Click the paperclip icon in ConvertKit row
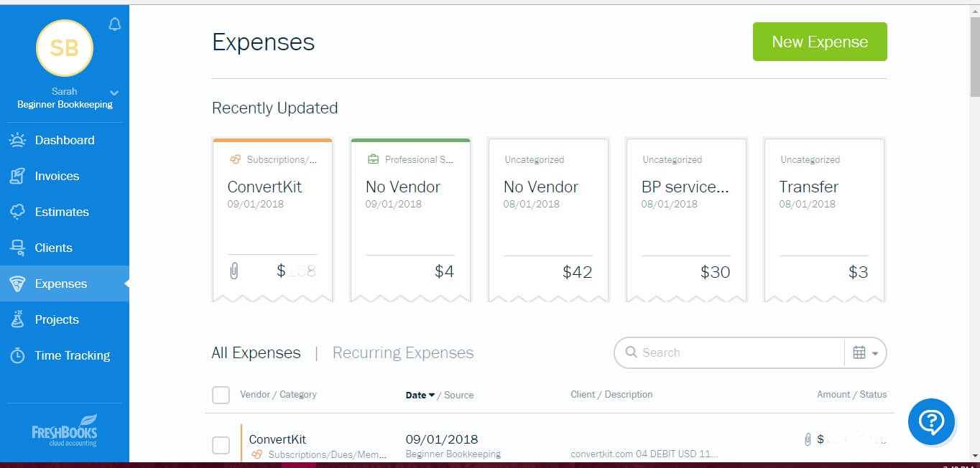This screenshot has width=980, height=468. (x=808, y=439)
